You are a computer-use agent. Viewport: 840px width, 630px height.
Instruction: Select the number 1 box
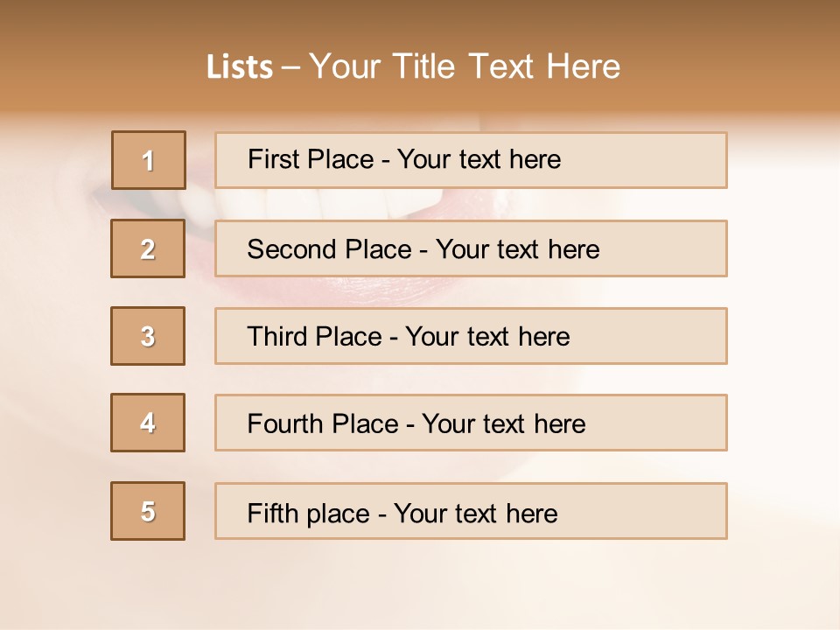coord(149,160)
